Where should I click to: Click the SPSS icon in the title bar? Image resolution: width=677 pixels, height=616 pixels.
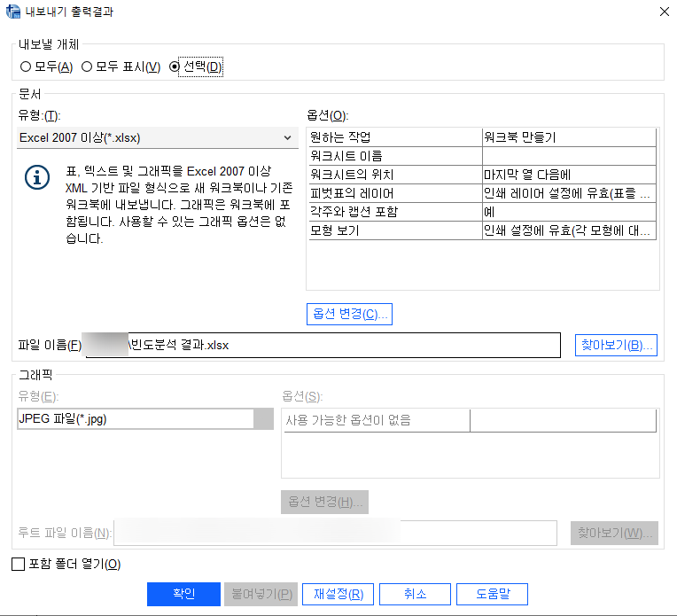click(x=13, y=12)
